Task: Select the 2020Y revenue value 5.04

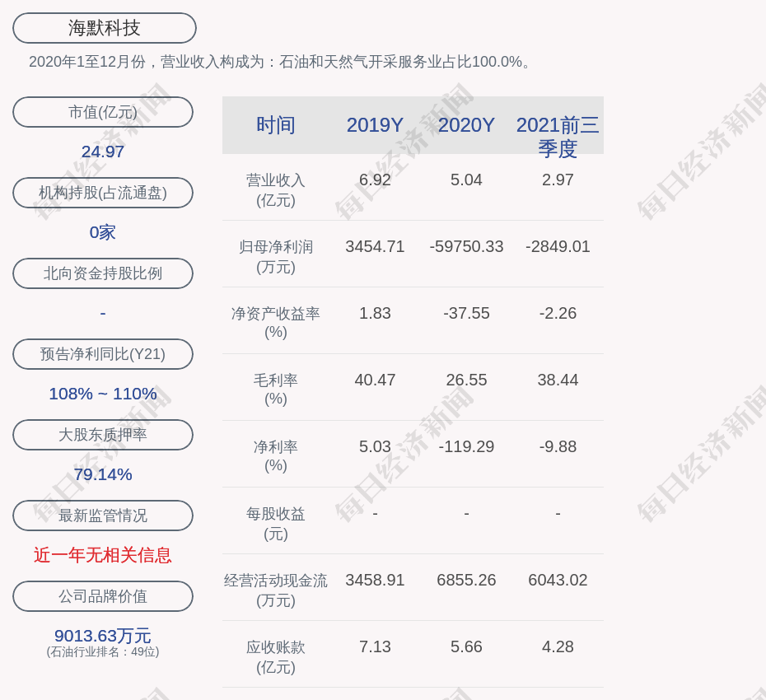Action: [466, 180]
